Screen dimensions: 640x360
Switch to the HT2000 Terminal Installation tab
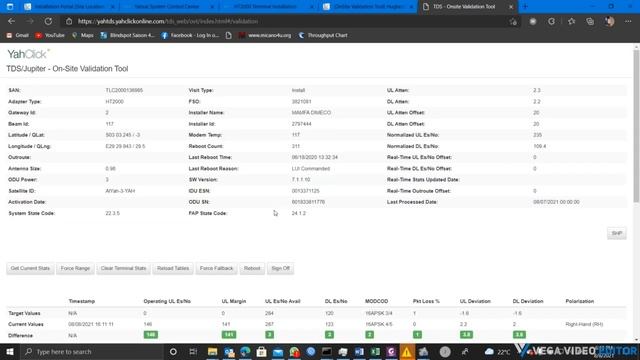pyautogui.click(x=268, y=7)
